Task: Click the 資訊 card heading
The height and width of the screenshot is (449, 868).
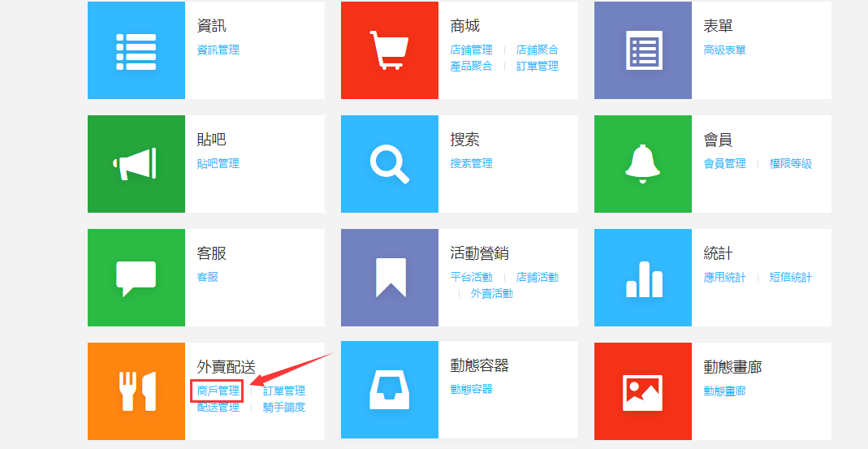Action: 211,26
